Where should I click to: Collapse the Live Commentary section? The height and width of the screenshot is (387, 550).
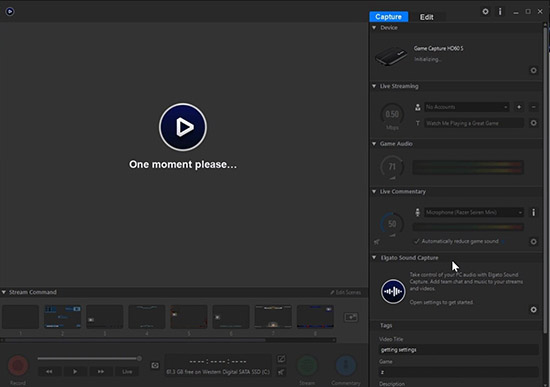point(374,191)
